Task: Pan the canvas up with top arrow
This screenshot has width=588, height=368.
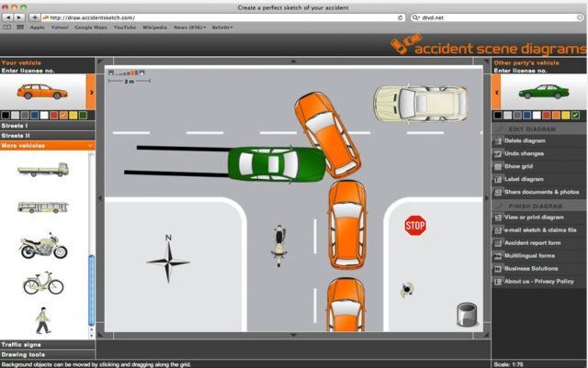Action: click(294, 61)
